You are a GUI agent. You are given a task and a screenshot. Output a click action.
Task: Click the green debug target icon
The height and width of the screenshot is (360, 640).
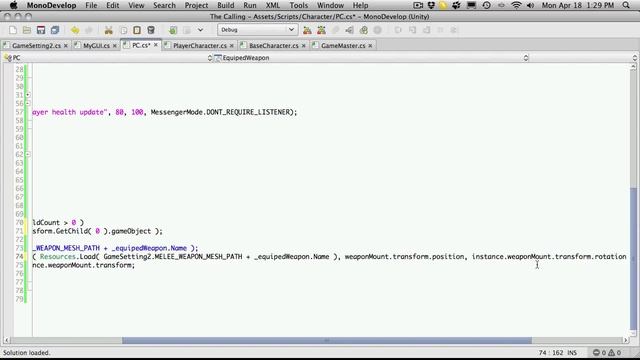click(x=364, y=30)
